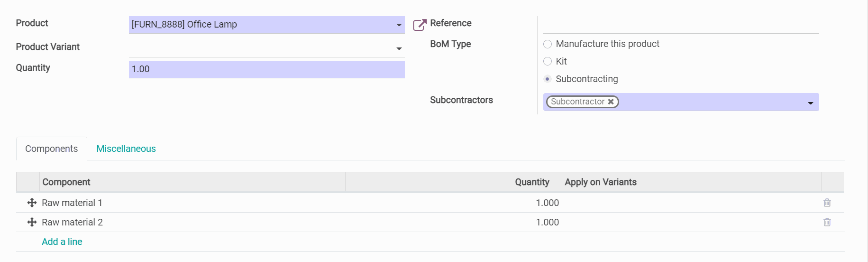This screenshot has width=868, height=262.
Task: Expand the Subcontractors dropdown list
Action: tap(810, 103)
